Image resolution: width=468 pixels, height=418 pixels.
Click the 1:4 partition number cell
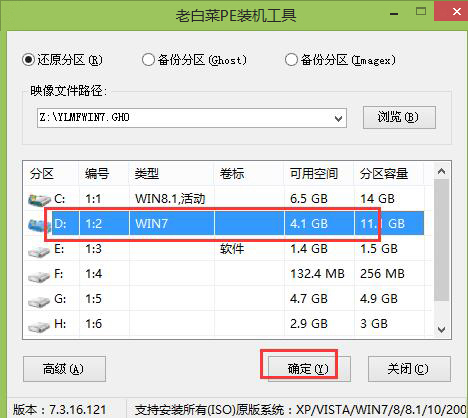click(93, 274)
